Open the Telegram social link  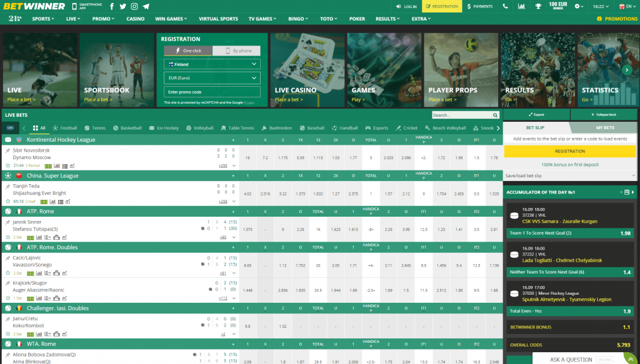[x=146, y=6]
